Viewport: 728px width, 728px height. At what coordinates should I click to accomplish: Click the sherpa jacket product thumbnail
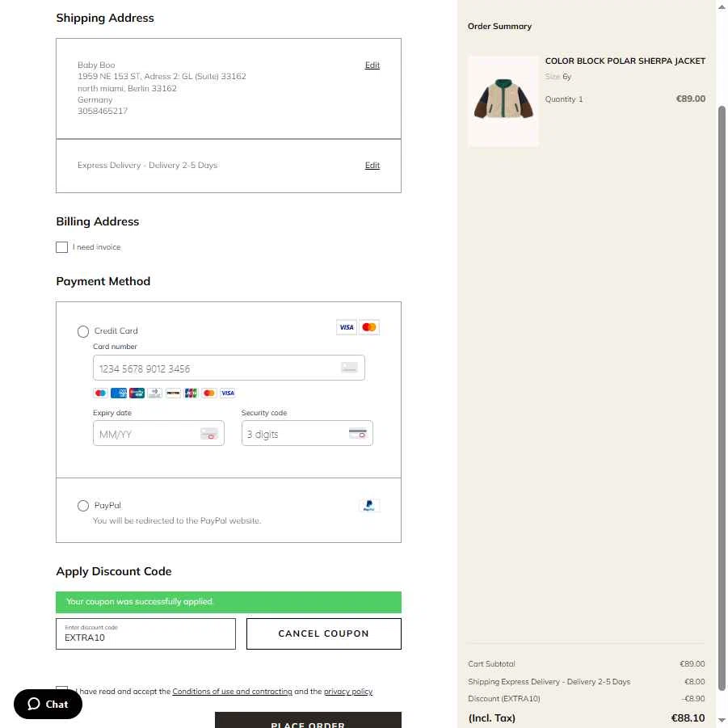(x=503, y=101)
